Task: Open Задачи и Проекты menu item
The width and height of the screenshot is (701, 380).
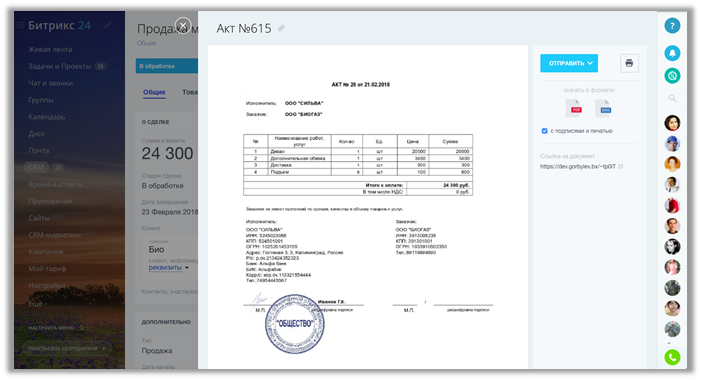Action: 59,66
